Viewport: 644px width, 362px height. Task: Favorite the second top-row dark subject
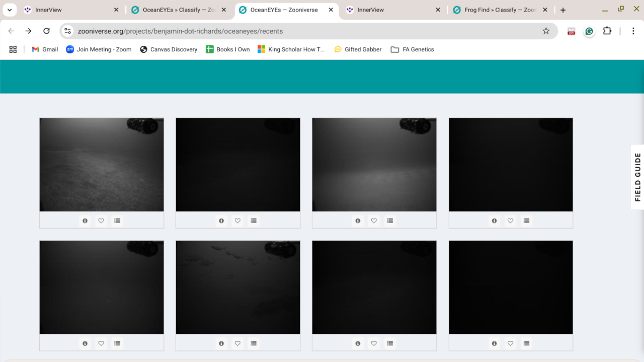coord(237,221)
